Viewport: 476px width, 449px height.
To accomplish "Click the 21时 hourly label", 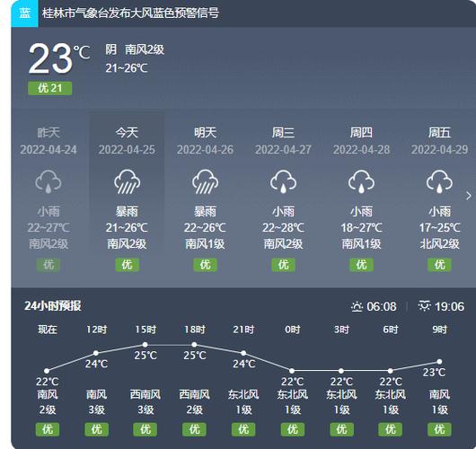I will 243,330.
